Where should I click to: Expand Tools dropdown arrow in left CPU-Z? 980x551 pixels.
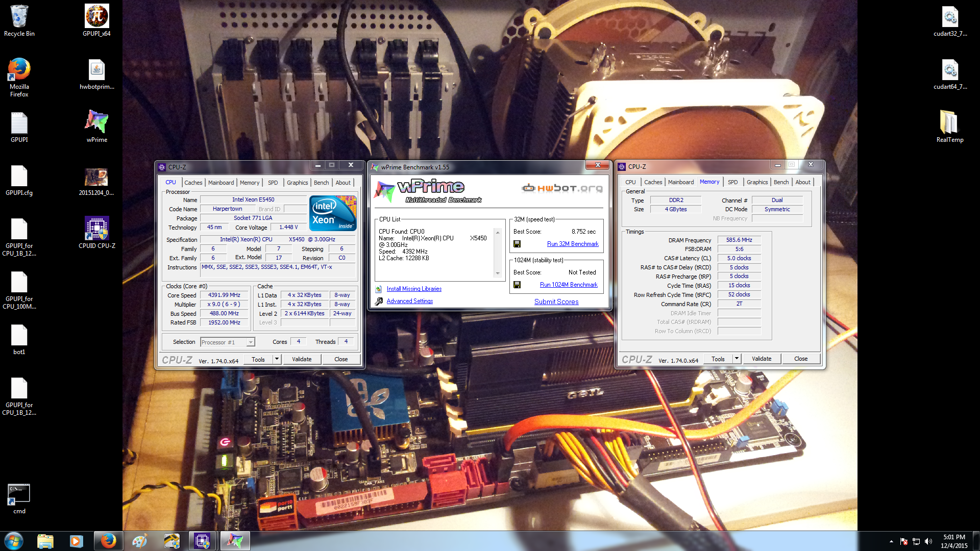(x=277, y=359)
